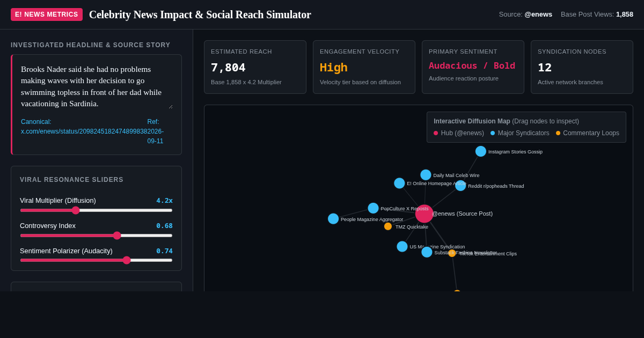Click the Engagement Velocity card

tap(364, 67)
